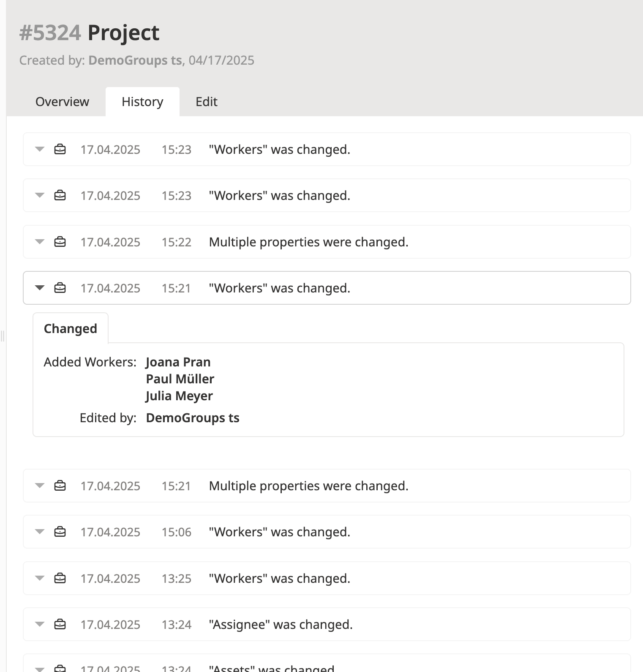The width and height of the screenshot is (643, 672).
Task: Click briefcase icon on the topmost history entry
Action: [x=60, y=149]
